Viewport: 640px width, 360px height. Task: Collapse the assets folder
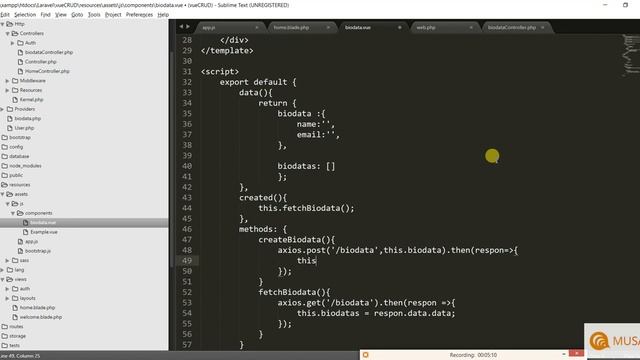pyautogui.click(x=2, y=194)
